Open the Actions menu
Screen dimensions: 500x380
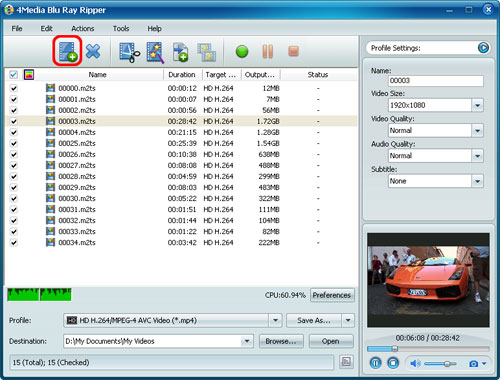[x=83, y=29]
